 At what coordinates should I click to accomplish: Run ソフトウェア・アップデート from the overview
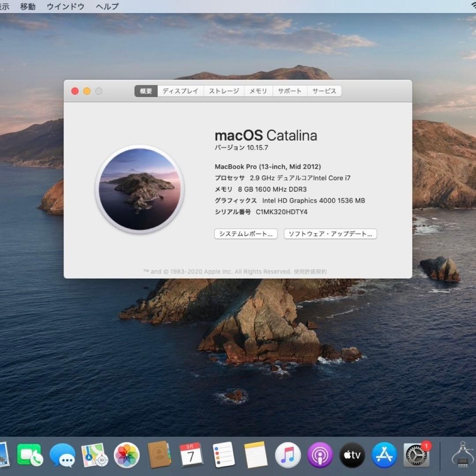point(330,234)
